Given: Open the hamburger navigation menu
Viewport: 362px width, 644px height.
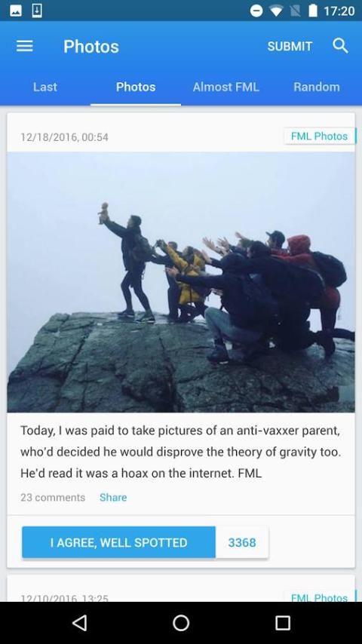Looking at the screenshot, I should 25,46.
